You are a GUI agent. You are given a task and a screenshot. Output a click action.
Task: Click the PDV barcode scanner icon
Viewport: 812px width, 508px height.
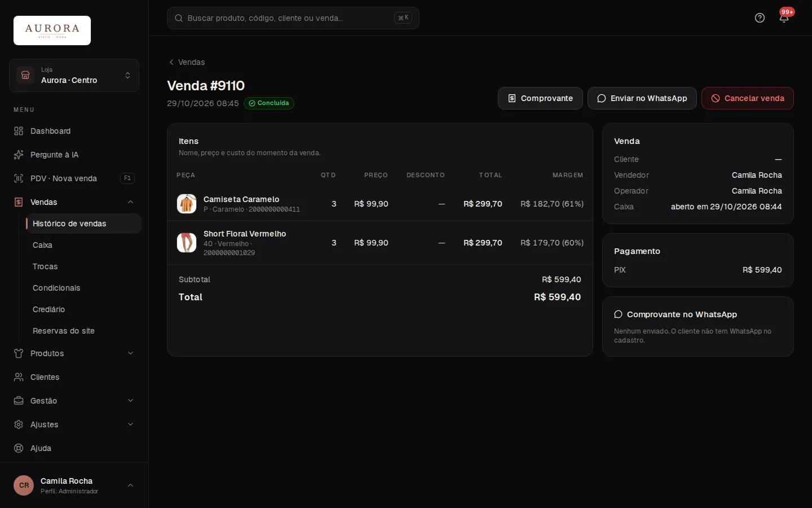pyautogui.click(x=19, y=178)
